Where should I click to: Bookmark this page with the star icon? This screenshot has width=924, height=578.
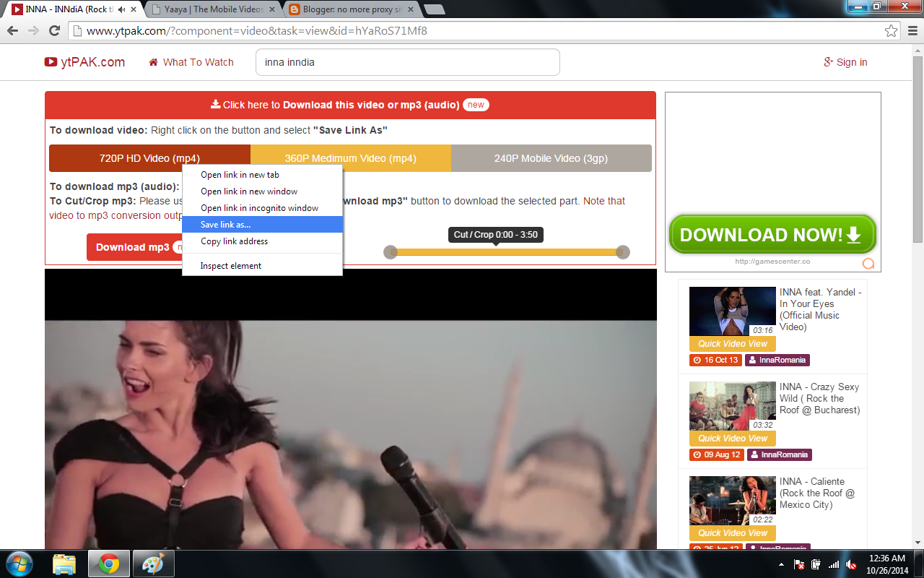click(x=892, y=31)
